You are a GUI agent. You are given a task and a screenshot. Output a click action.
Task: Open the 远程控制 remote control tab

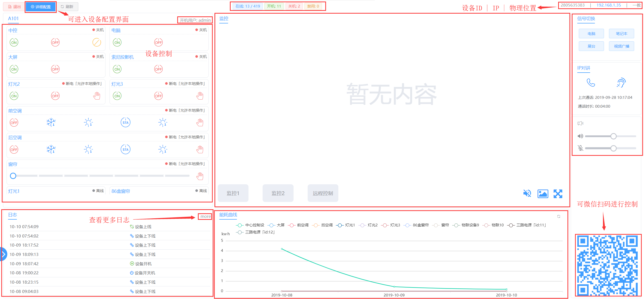pos(323,193)
